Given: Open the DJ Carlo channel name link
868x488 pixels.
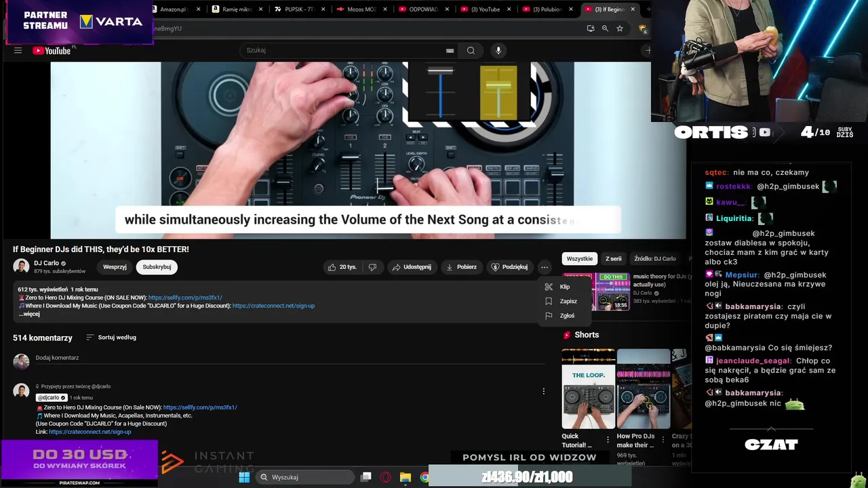Looking at the screenshot, I should pyautogui.click(x=46, y=263).
